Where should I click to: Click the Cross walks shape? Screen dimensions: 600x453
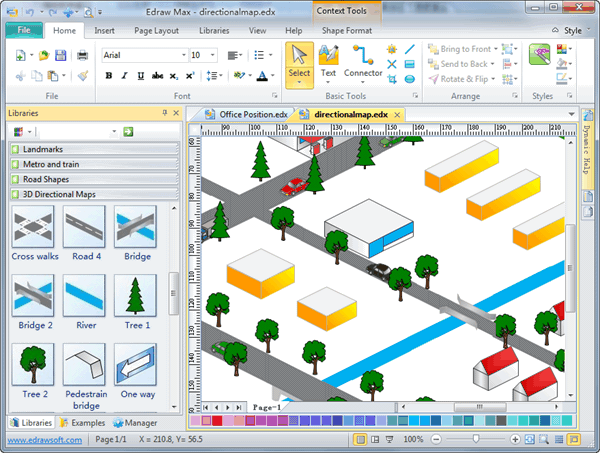[x=36, y=234]
